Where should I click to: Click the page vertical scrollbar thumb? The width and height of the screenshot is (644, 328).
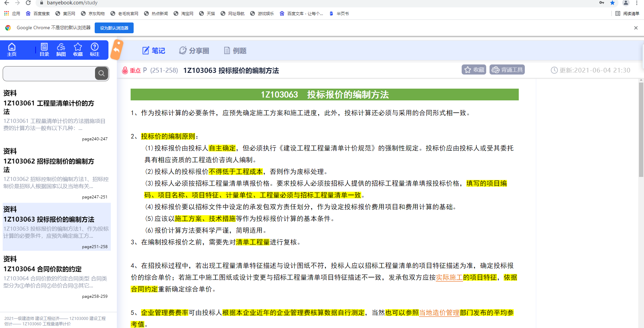[x=641, y=130]
